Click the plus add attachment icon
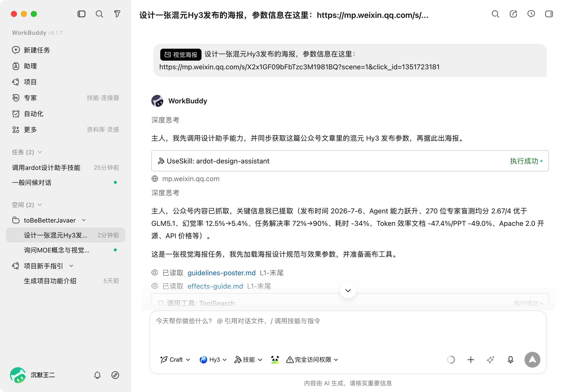 471,360
